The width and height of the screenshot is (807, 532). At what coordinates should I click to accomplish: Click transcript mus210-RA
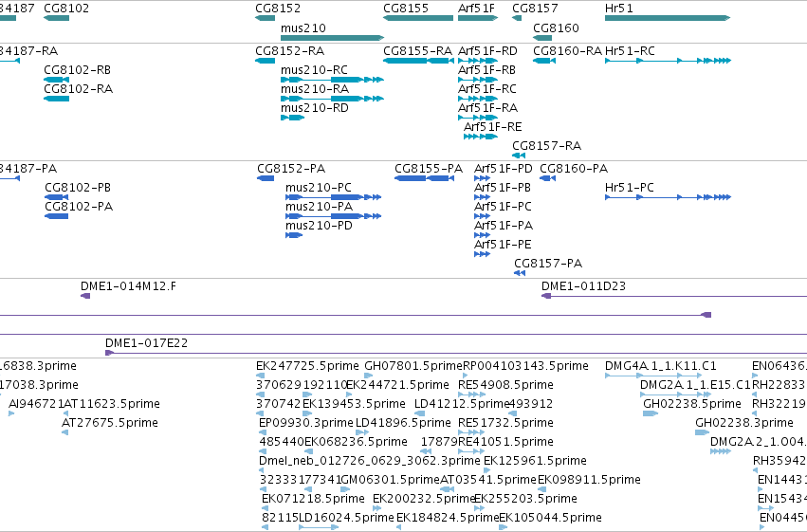333,99
